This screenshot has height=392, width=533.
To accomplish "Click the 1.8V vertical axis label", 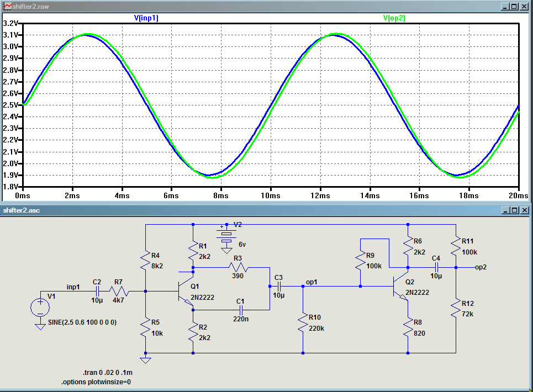I will 10,187.
